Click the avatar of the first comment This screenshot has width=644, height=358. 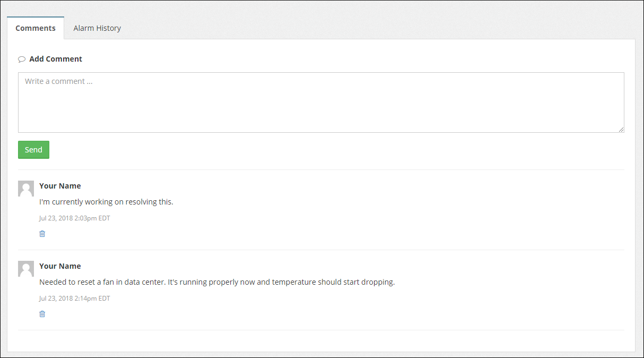[x=26, y=189]
